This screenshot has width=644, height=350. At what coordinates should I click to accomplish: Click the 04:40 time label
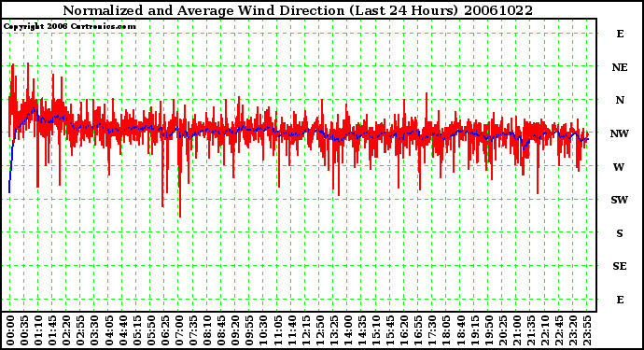(x=123, y=330)
